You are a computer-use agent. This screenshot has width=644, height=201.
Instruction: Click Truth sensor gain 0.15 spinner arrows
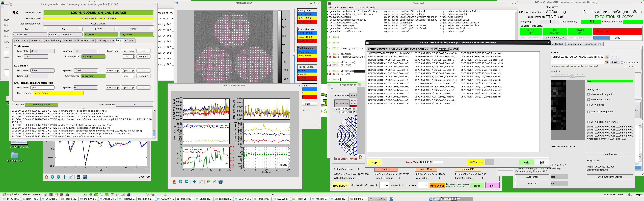coord(134,57)
